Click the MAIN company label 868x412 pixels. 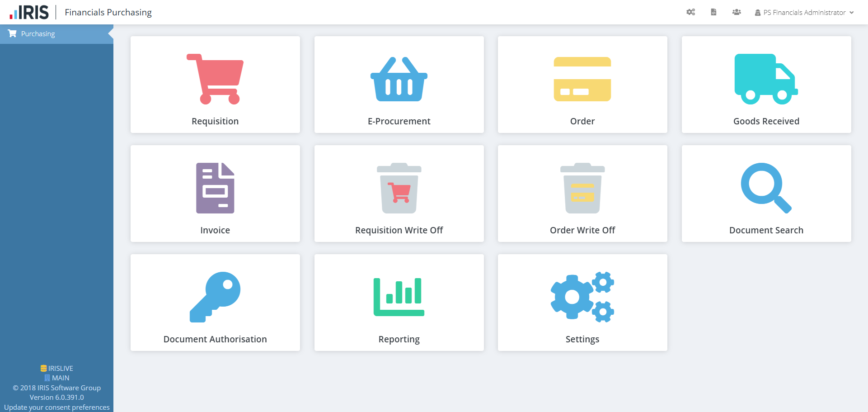tap(57, 378)
